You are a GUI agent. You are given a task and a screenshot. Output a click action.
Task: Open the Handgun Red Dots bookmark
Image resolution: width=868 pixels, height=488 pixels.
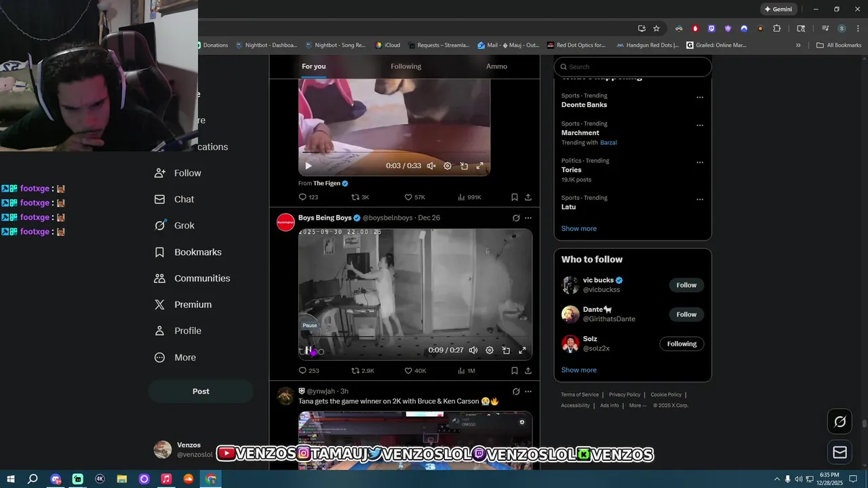tap(648, 45)
